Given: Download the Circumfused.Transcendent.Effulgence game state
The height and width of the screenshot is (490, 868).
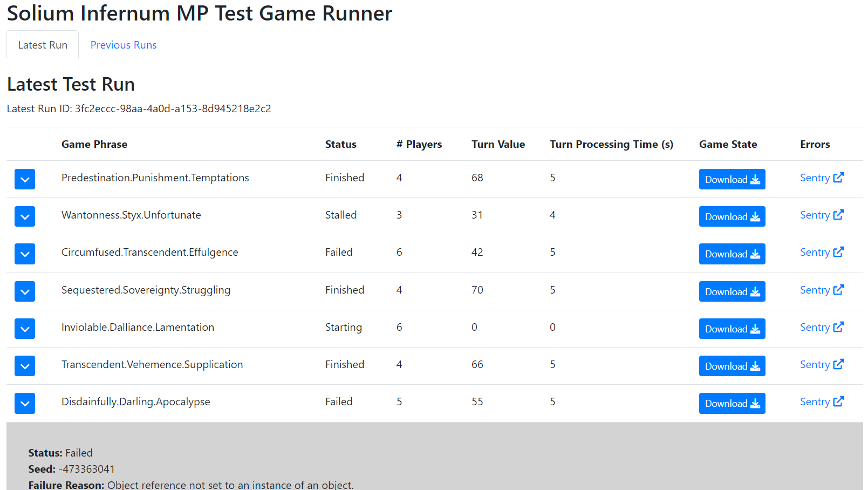Looking at the screenshot, I should [732, 254].
